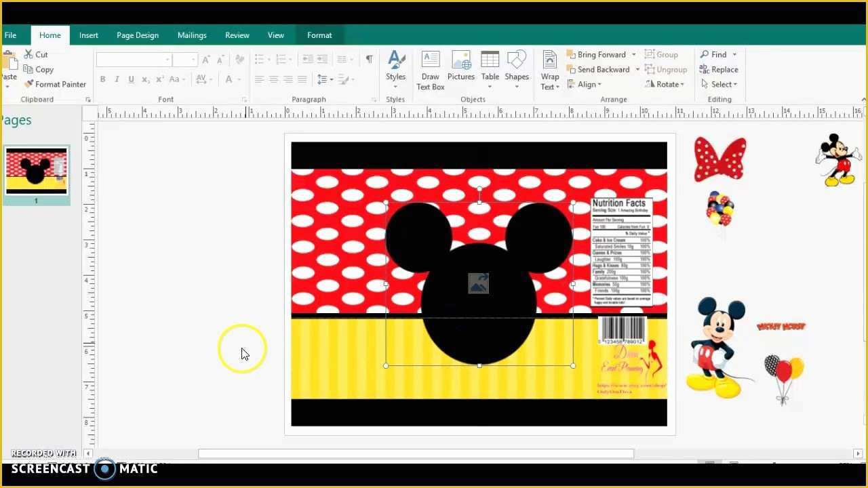Click the Nutrition Facts label image
This screenshot has width=868, height=488.
(x=622, y=252)
